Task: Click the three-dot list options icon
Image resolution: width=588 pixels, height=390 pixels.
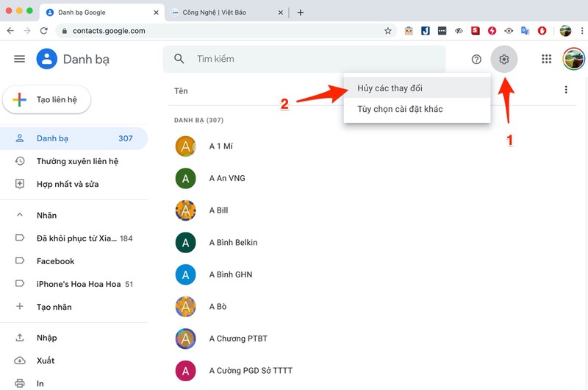Action: (x=566, y=90)
